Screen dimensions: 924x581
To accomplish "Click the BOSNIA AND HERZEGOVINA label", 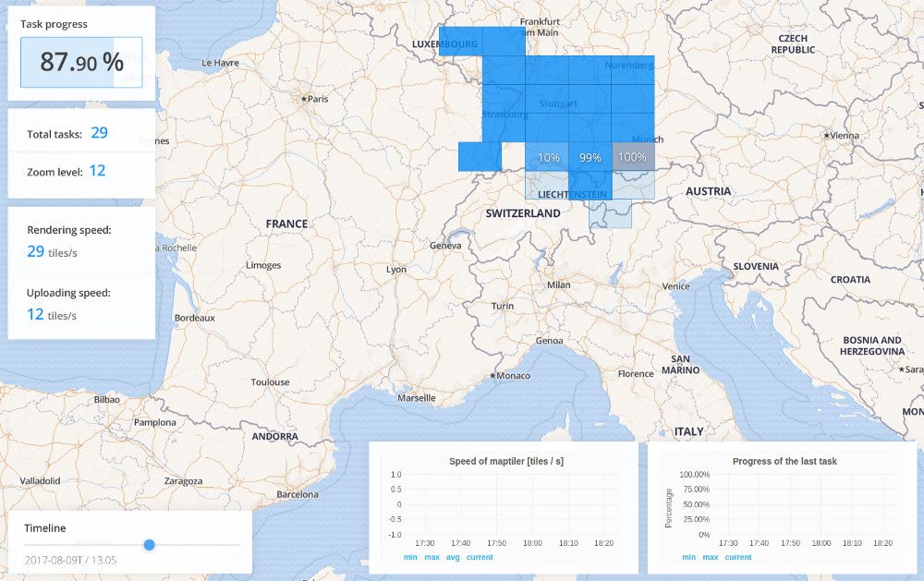I will pos(872,345).
